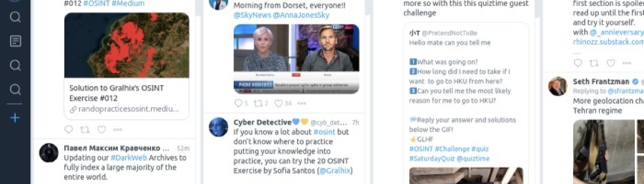Open the randopracticesosint Medium link card
The image size is (644, 184).
pos(126,99)
